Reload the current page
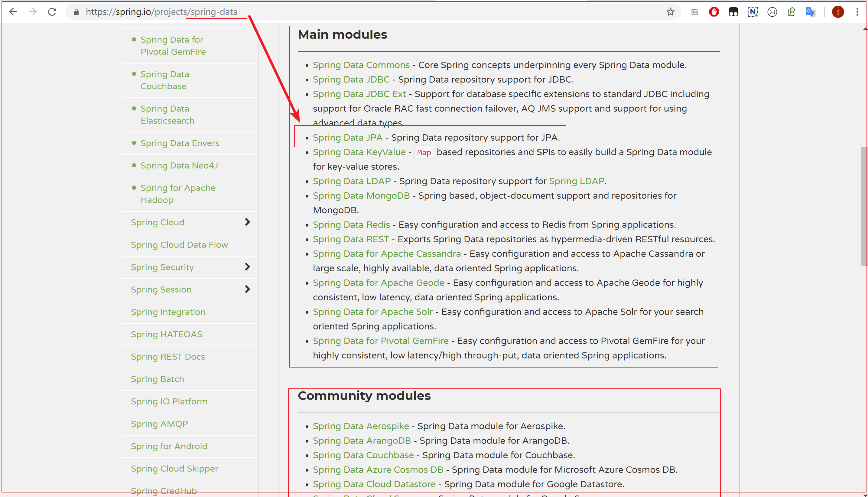This screenshot has height=497, width=868. (x=52, y=12)
